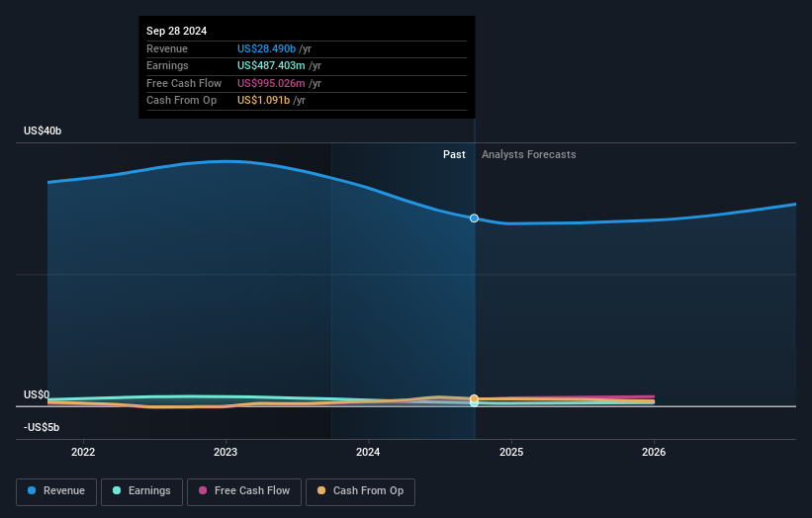
Task: Toggle the Earnings legend button
Action: pyautogui.click(x=141, y=491)
